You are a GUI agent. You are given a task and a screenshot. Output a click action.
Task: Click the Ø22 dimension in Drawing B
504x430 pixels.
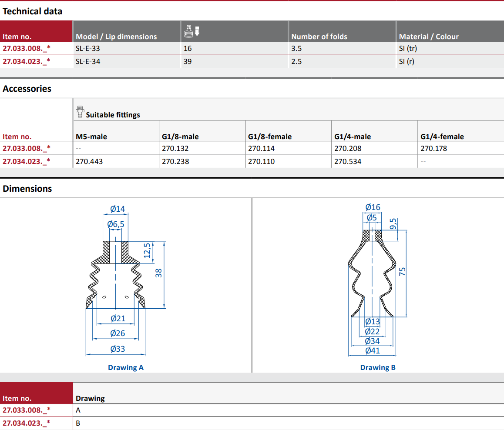372,331
